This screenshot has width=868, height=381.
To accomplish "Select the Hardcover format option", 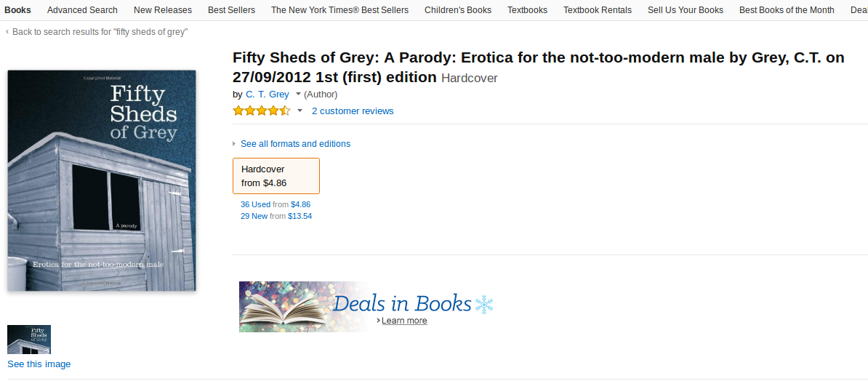I will [276, 176].
